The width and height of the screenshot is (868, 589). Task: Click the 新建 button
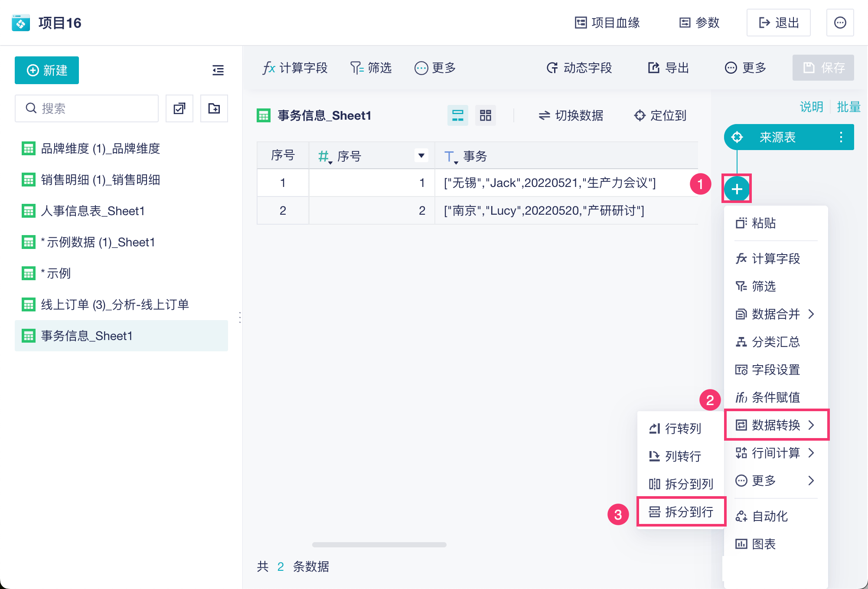coord(47,70)
